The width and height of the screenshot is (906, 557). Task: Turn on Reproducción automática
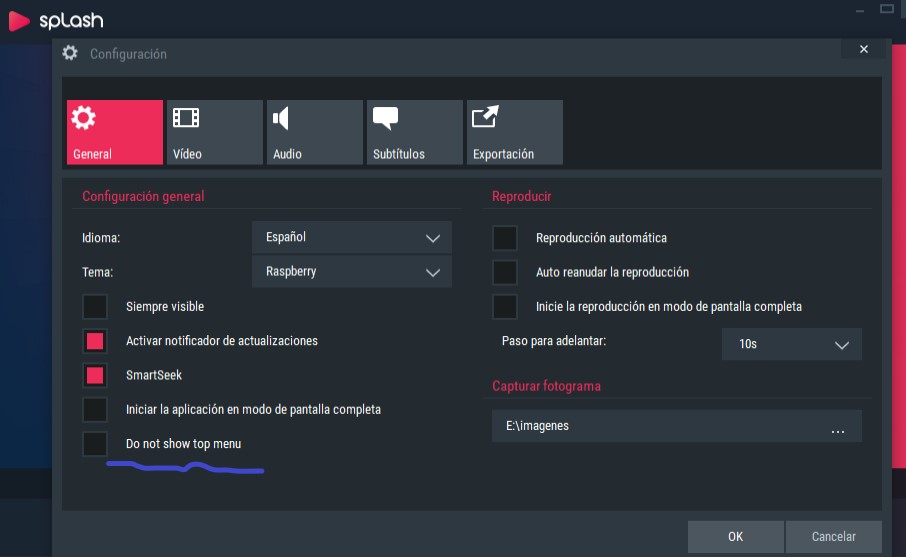click(x=505, y=238)
